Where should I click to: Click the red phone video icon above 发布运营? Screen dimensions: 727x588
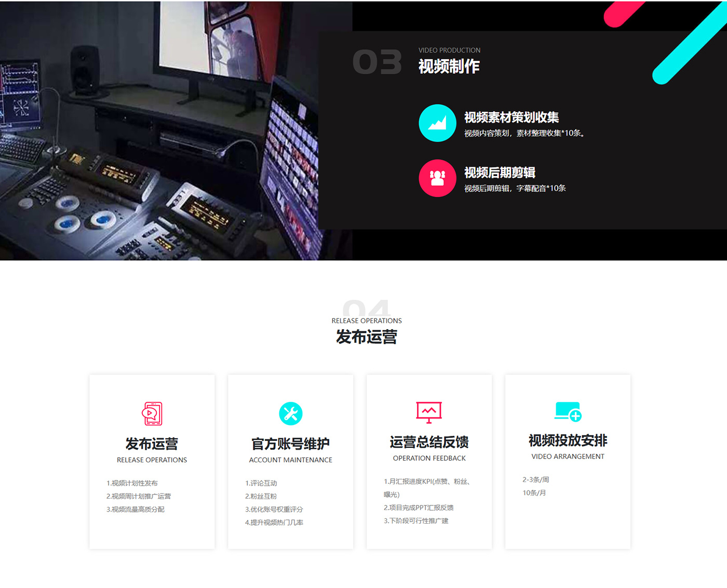click(x=152, y=413)
